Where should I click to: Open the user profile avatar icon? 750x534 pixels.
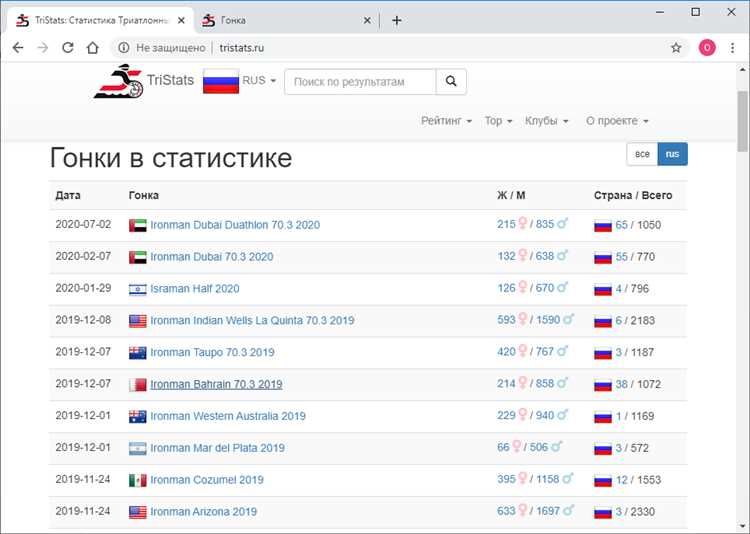[707, 48]
